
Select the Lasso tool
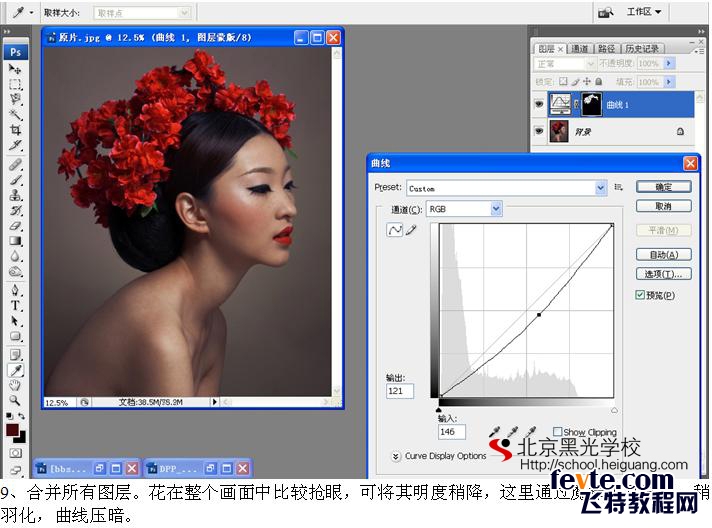[15, 99]
